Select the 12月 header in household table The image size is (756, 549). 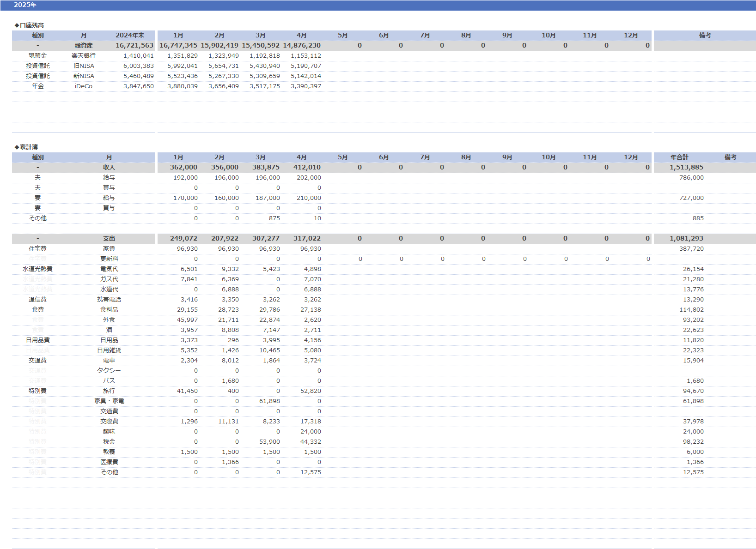coord(631,157)
